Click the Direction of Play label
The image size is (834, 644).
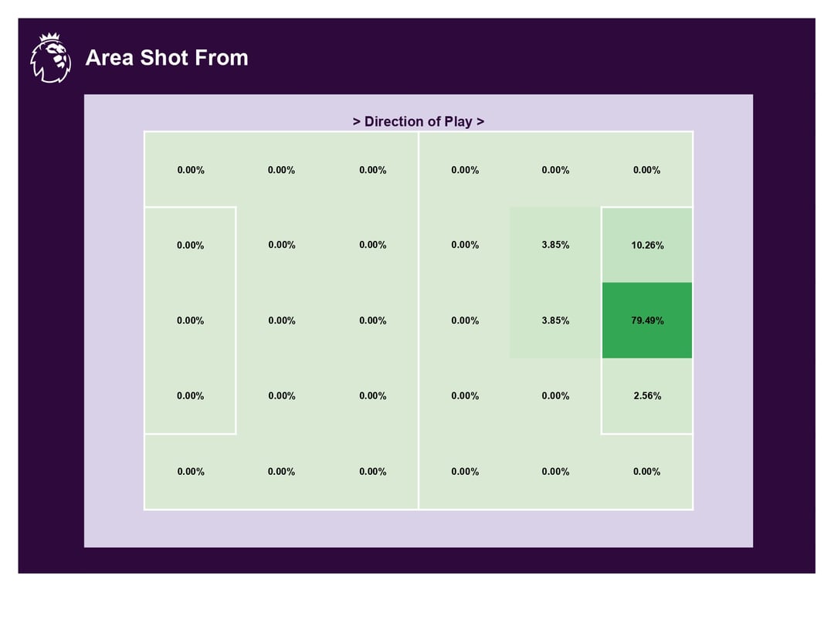pos(418,121)
